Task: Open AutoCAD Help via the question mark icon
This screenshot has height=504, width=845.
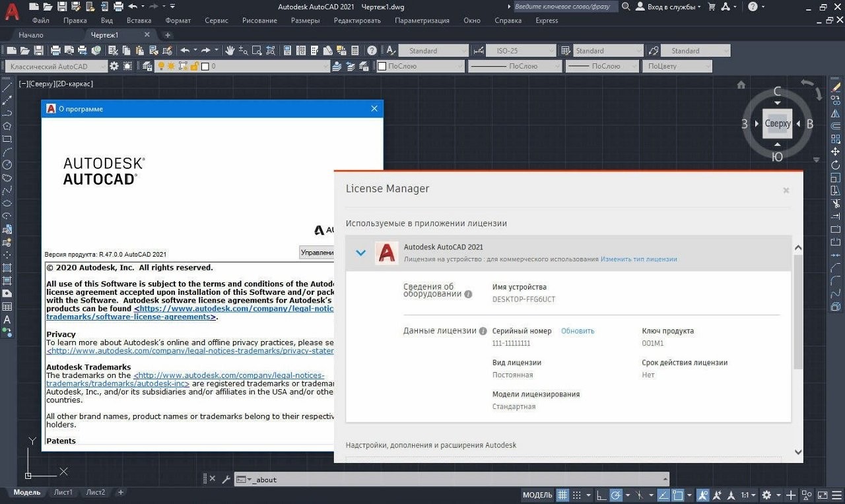Action: click(371, 50)
